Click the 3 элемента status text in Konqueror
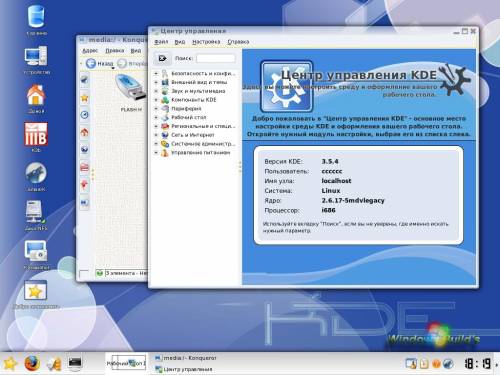The image size is (500, 375). tap(125, 273)
